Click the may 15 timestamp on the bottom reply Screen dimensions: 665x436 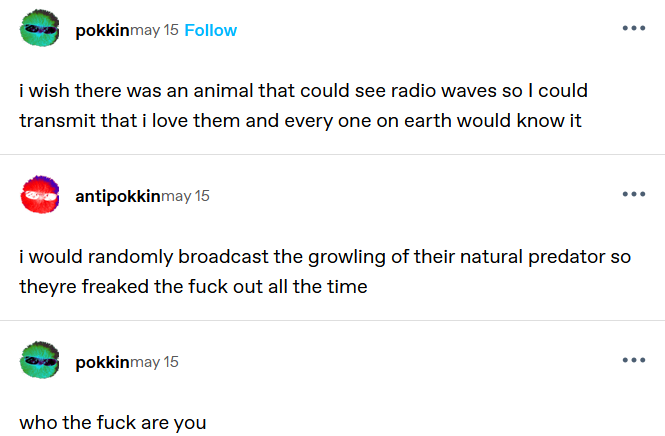155,362
